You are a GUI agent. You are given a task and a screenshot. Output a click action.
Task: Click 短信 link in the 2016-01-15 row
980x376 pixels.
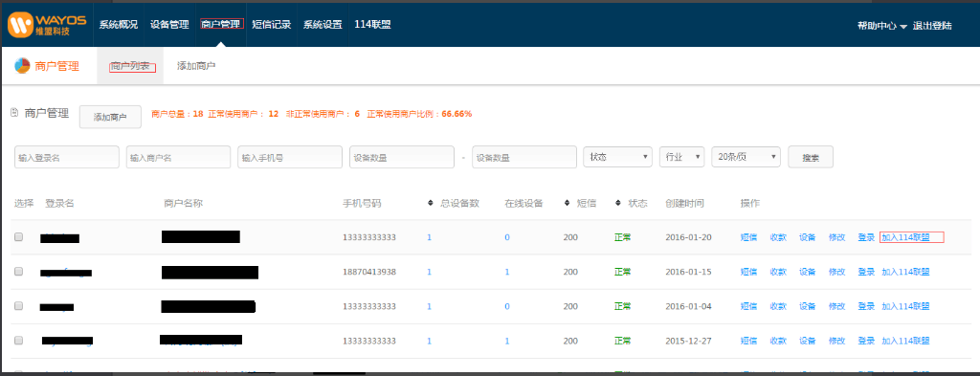[748, 272]
